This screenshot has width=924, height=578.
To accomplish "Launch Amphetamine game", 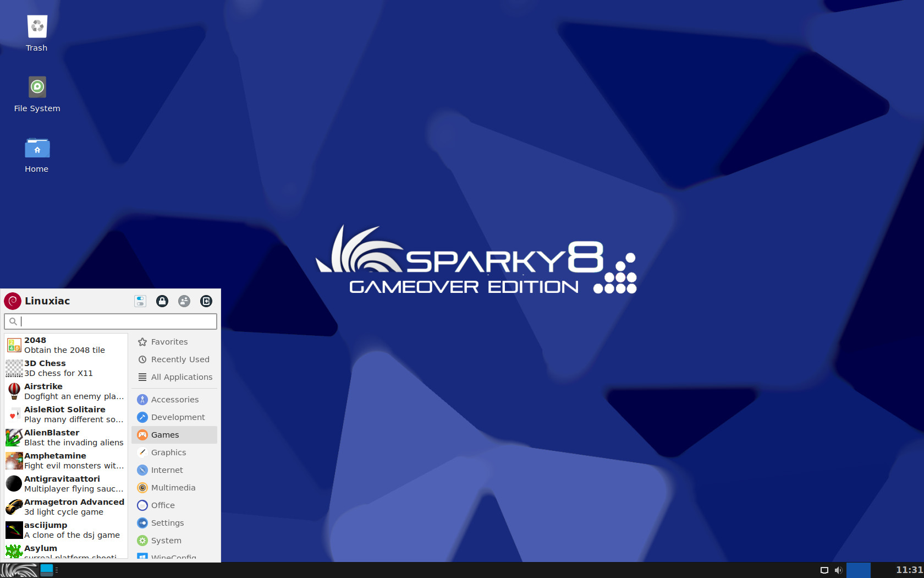I will pyautogui.click(x=66, y=461).
